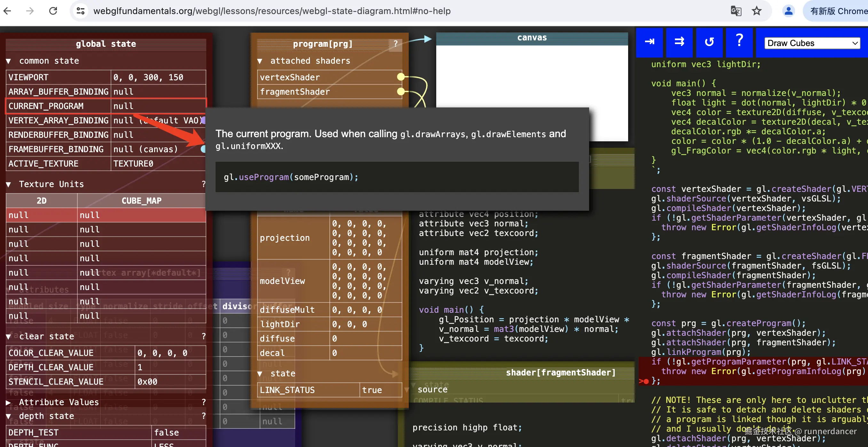The image size is (868, 447).
Task: Click the fast-forward double arrow button
Action: [x=679, y=42]
